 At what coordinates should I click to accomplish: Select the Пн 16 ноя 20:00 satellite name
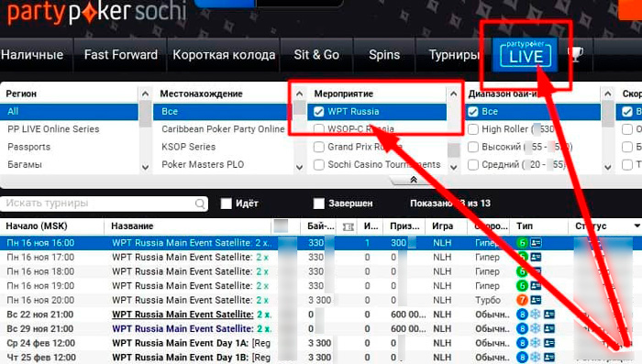click(191, 300)
